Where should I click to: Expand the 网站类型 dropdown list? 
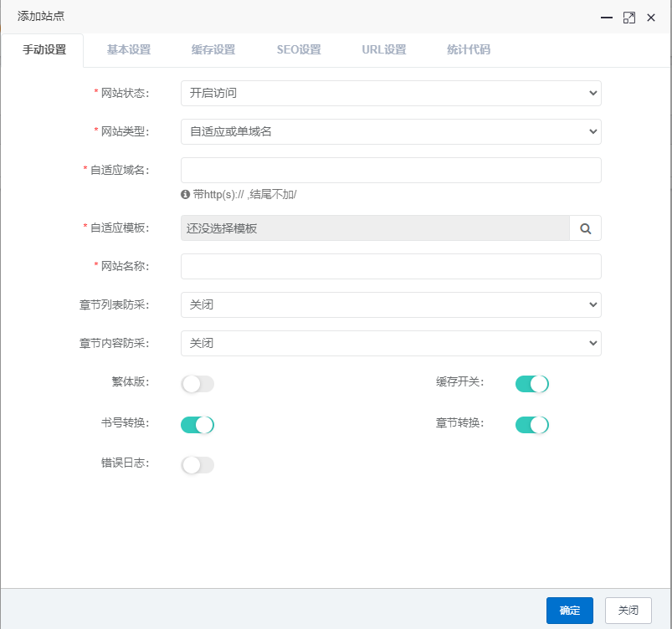point(391,131)
